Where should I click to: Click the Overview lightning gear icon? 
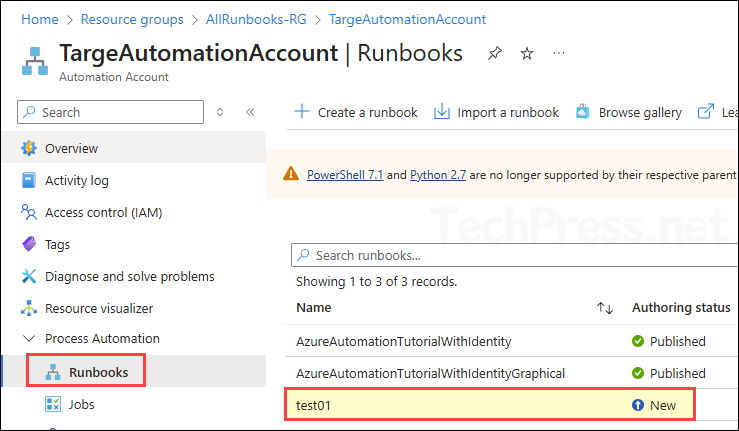pyautogui.click(x=29, y=148)
